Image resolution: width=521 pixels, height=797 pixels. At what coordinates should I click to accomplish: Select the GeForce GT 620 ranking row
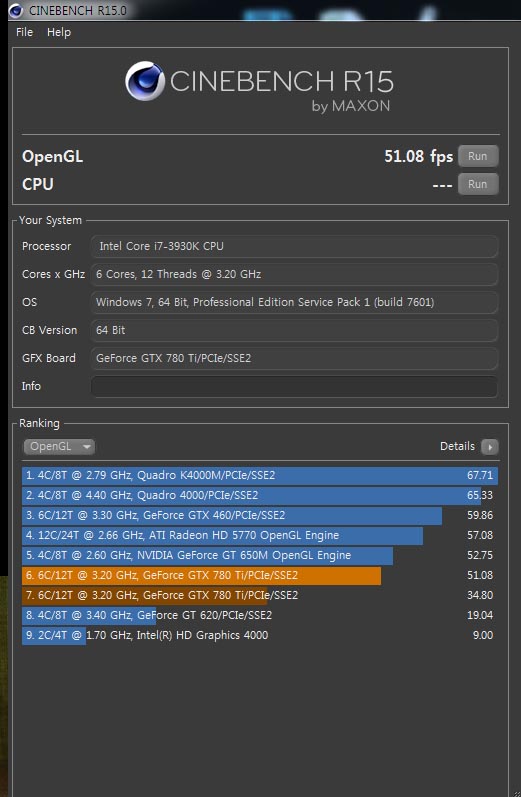tap(260, 616)
